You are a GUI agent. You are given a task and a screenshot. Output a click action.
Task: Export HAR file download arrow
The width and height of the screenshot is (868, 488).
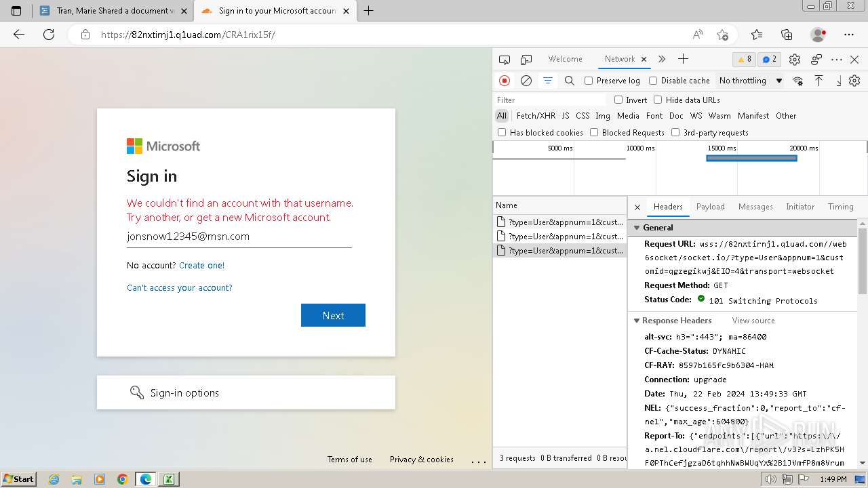click(838, 81)
